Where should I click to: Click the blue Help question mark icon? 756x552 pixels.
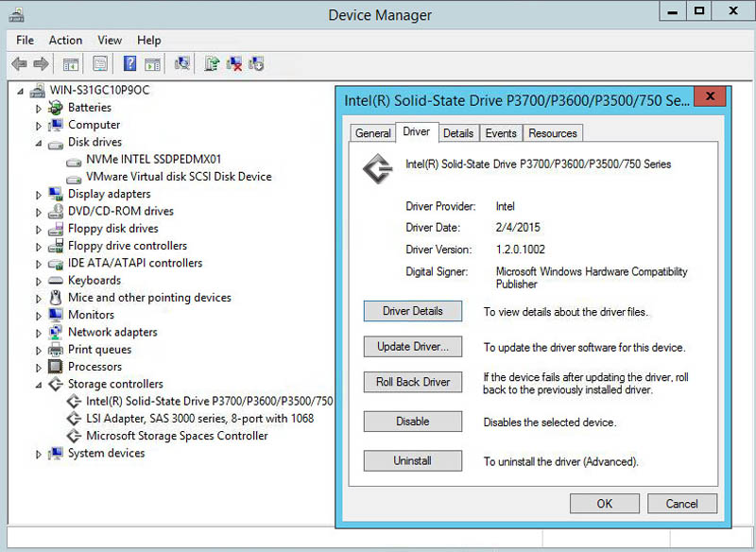click(129, 64)
